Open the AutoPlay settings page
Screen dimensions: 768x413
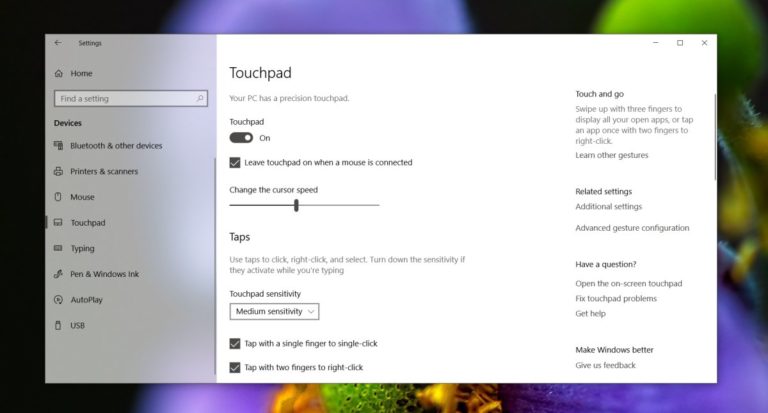(x=86, y=300)
